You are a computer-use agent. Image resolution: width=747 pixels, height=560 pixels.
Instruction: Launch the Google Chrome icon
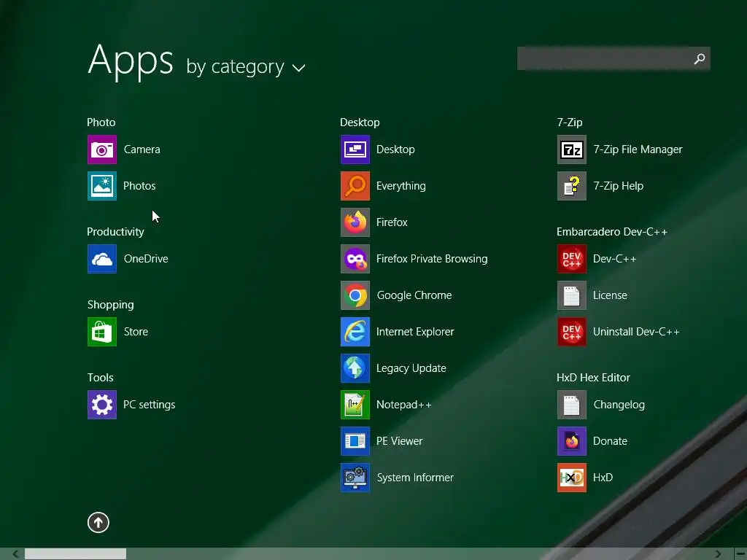(x=355, y=295)
